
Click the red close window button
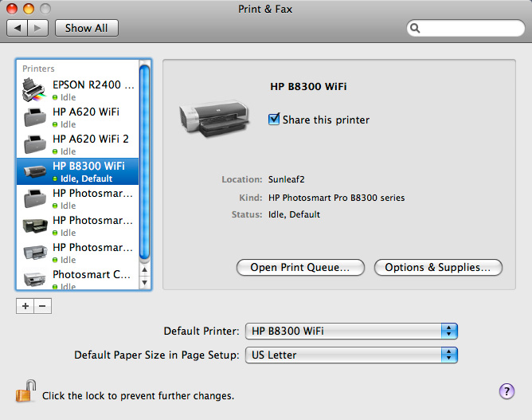pyautogui.click(x=12, y=9)
